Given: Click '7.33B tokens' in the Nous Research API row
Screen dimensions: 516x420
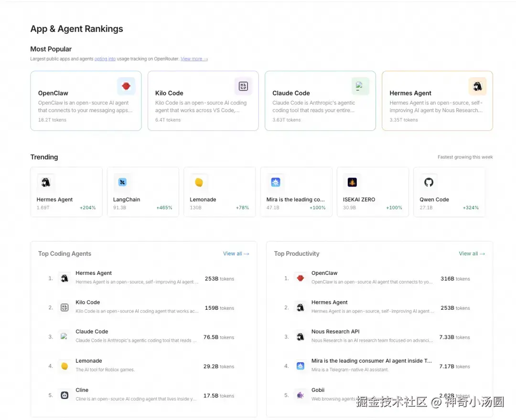Looking at the screenshot, I should [x=454, y=337].
